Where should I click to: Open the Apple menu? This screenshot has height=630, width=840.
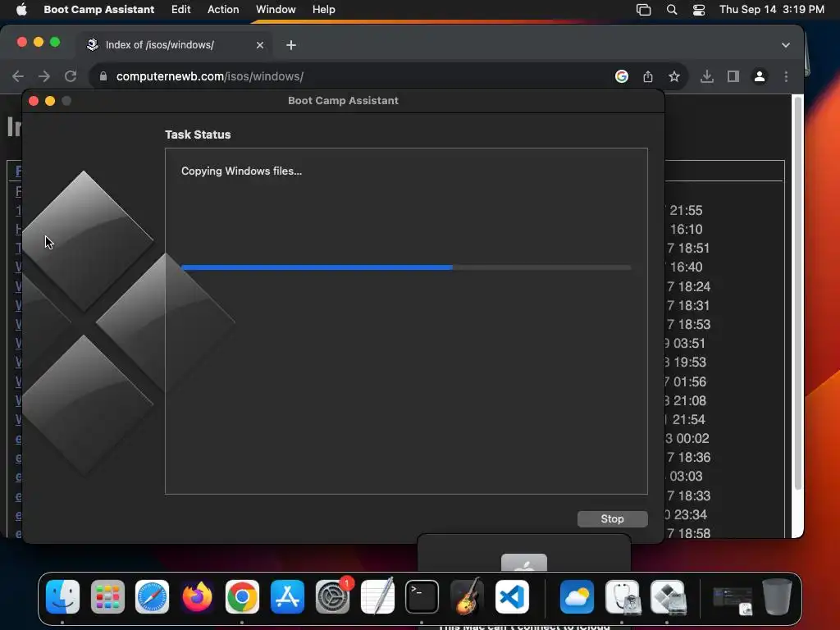(x=21, y=9)
